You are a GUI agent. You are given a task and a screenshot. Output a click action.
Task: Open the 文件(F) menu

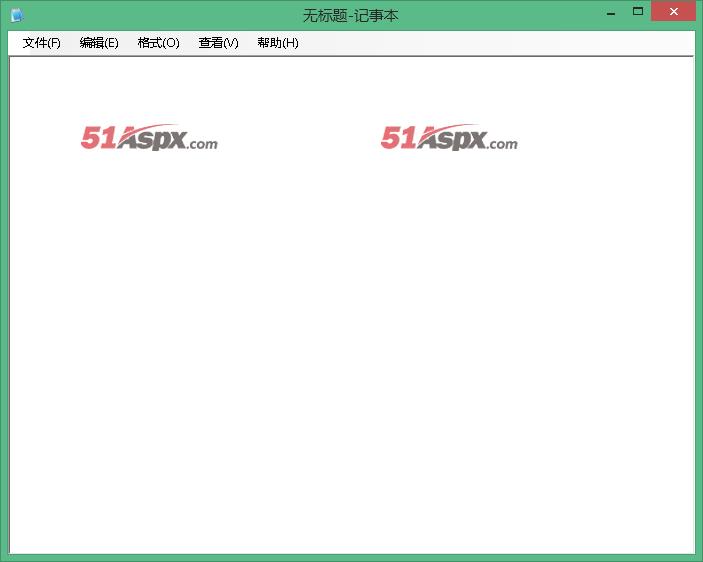click(x=41, y=43)
